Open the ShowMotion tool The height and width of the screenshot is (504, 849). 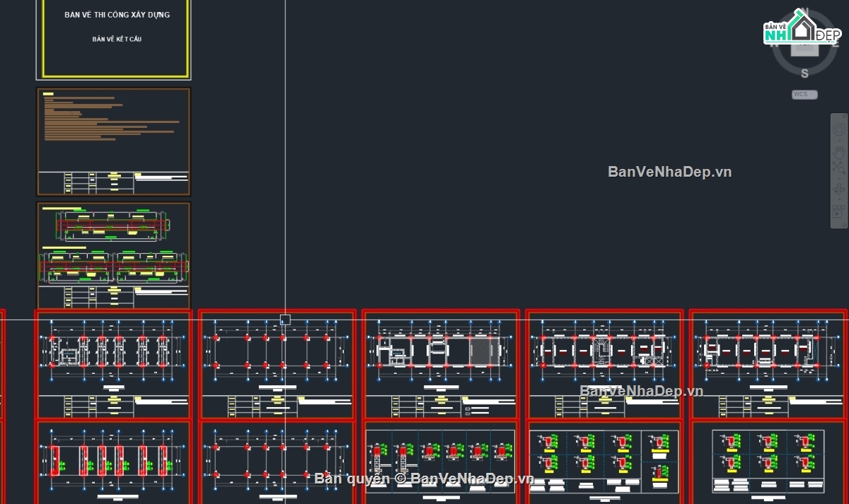click(x=839, y=211)
